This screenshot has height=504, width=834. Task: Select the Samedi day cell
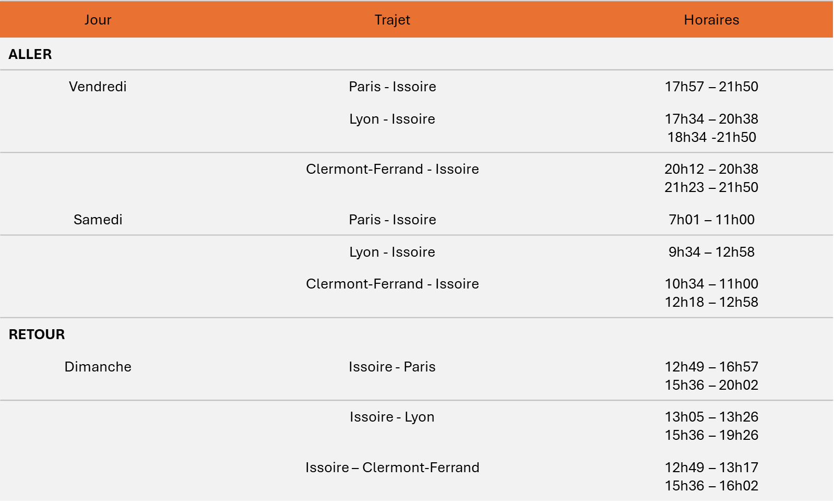coord(98,220)
